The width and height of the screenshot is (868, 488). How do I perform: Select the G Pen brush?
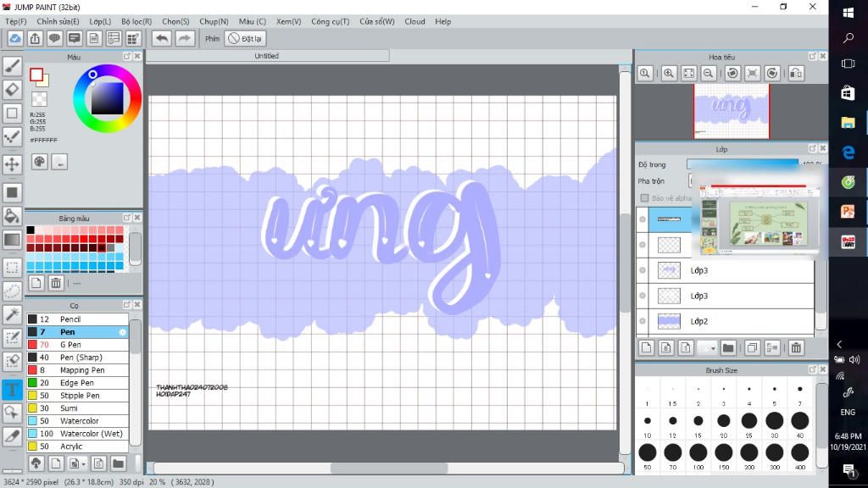coord(77,345)
